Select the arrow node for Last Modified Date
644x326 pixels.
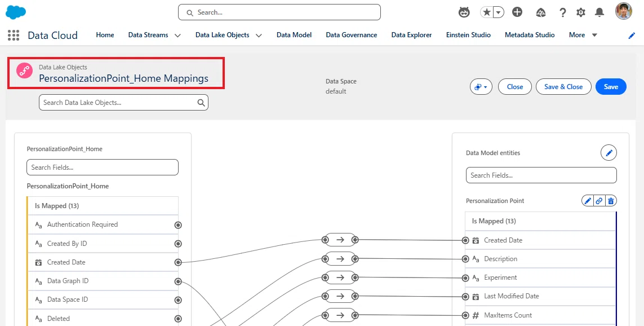340,296
